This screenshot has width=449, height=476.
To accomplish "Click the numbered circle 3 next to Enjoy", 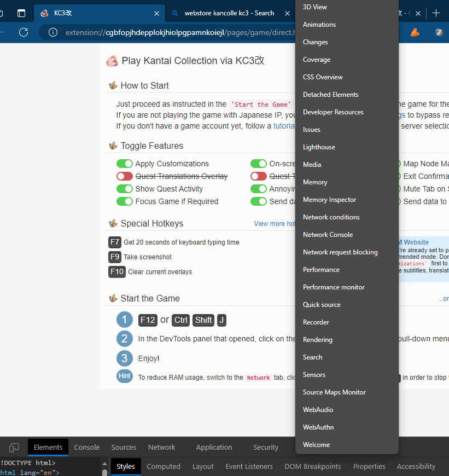I will tap(124, 357).
